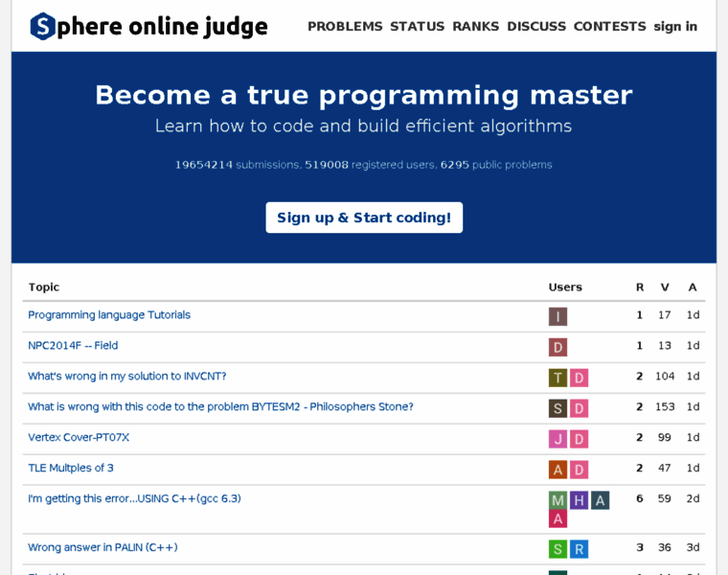Go to RANKS page
This screenshot has width=728, height=575.
pyautogui.click(x=475, y=27)
